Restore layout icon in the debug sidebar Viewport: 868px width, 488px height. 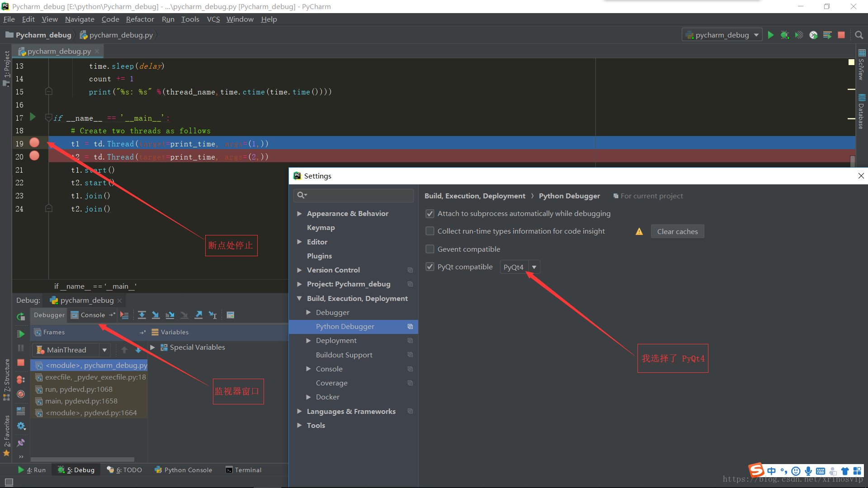(x=21, y=411)
